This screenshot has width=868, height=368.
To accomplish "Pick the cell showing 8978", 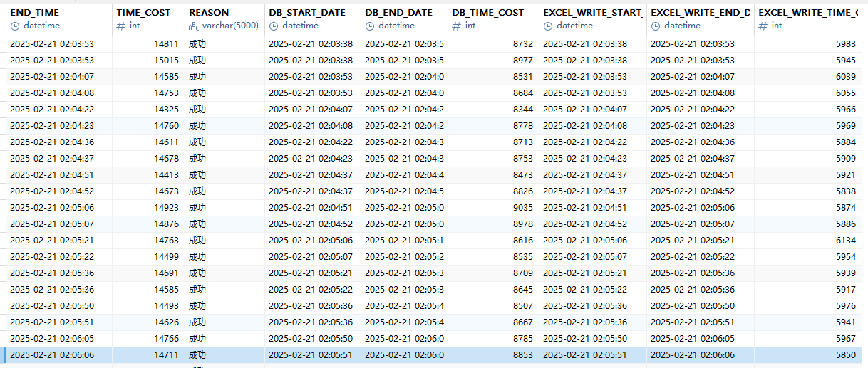I will point(494,224).
